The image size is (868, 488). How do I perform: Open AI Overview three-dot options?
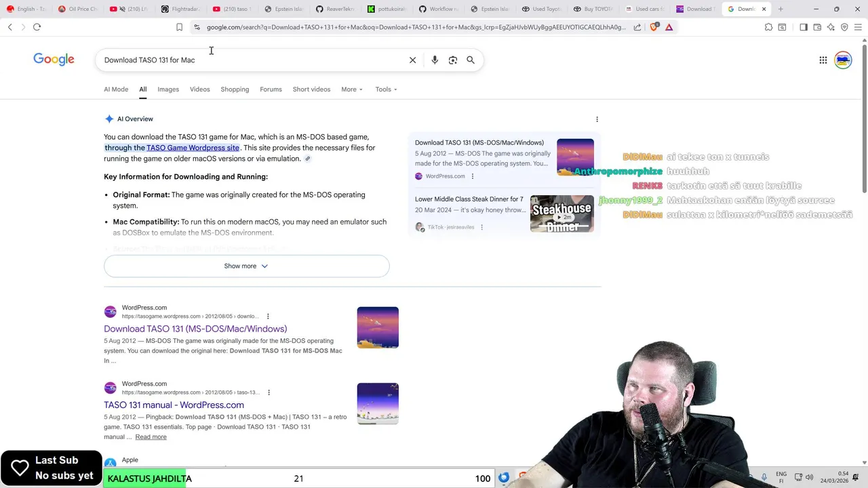597,119
